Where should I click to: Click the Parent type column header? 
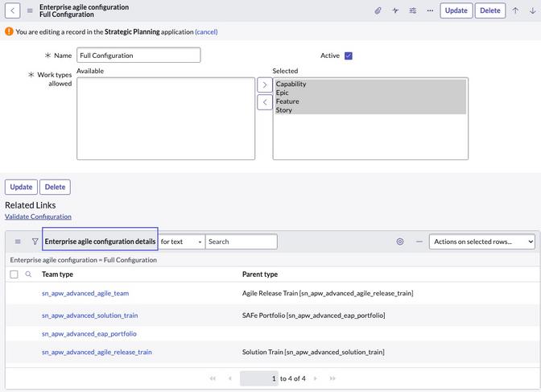tap(260, 274)
